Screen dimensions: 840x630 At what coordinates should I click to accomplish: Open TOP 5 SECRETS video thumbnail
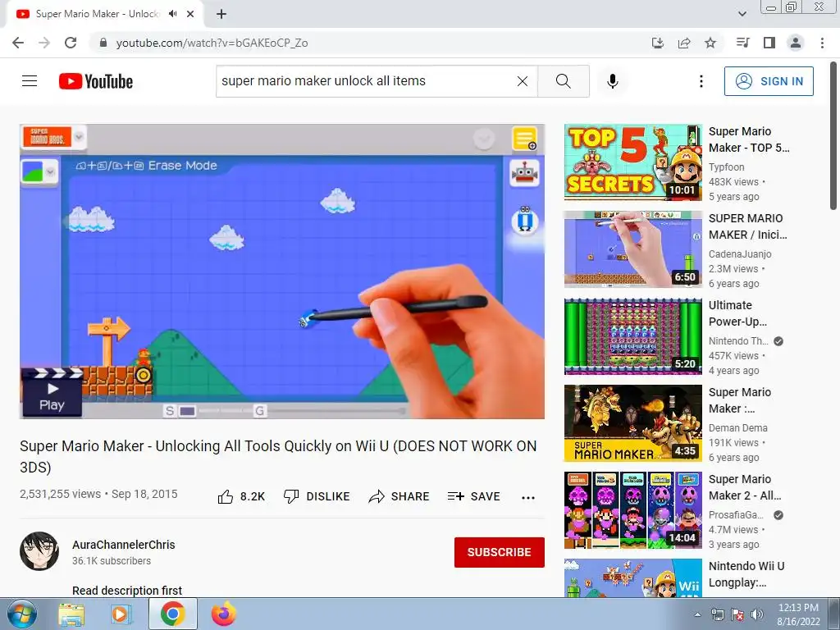click(633, 162)
